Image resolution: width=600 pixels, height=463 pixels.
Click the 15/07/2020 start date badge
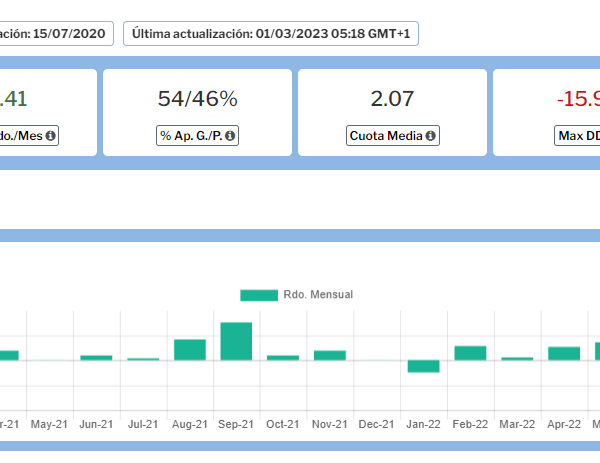tap(55, 34)
